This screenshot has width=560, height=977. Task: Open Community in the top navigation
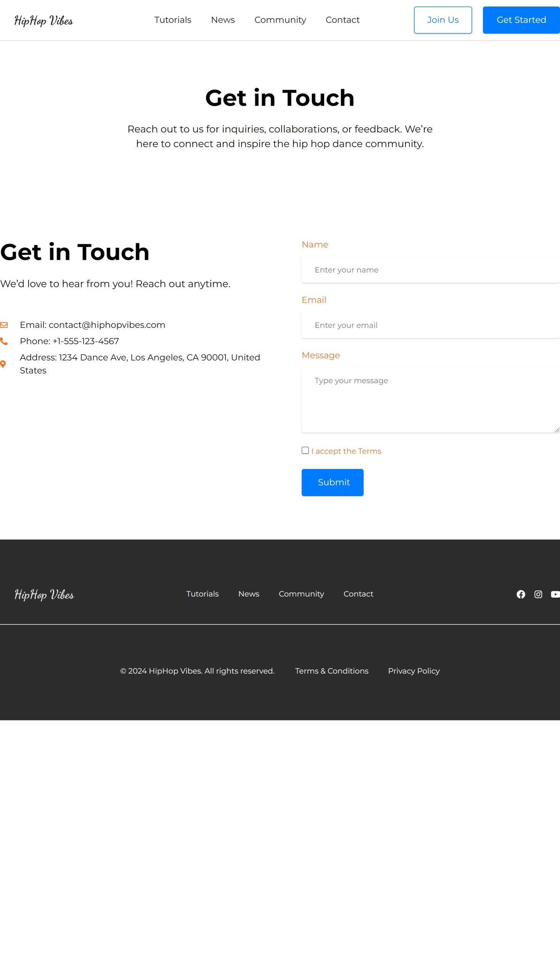coord(280,20)
